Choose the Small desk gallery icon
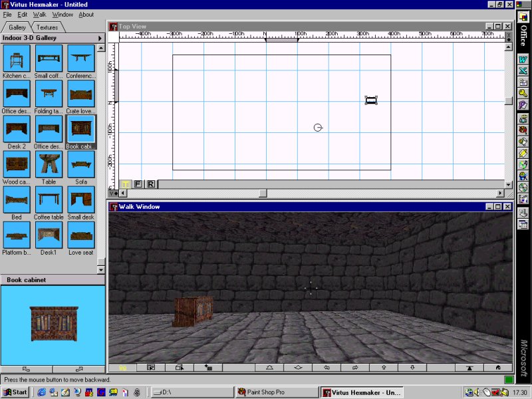The width and height of the screenshot is (532, 399). click(x=80, y=199)
